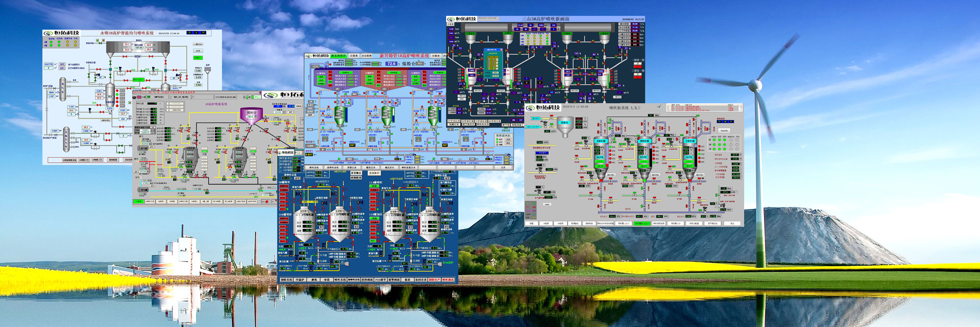Click 消音确认 button in blue window

(356, 173)
